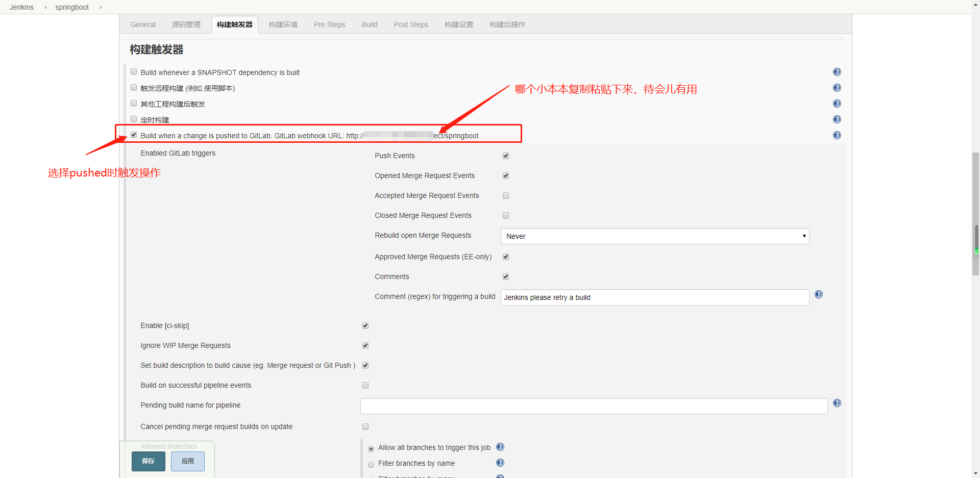Enable Build on successful pipeline events

(365, 385)
